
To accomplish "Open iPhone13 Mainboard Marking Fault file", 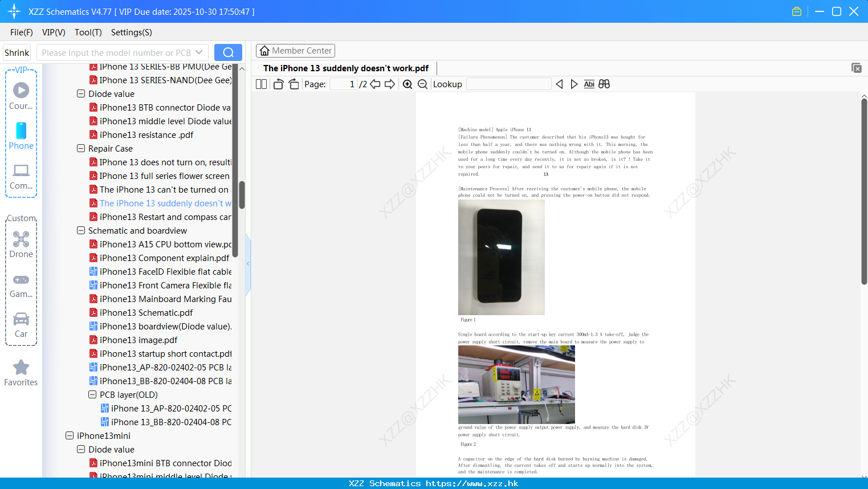I will pos(160,299).
